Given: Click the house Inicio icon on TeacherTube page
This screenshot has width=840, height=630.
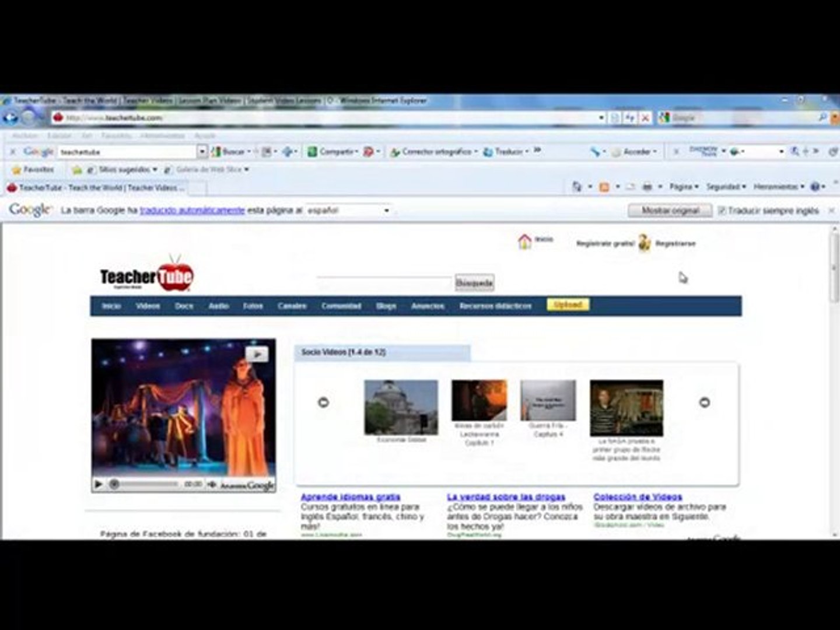Looking at the screenshot, I should (x=524, y=241).
